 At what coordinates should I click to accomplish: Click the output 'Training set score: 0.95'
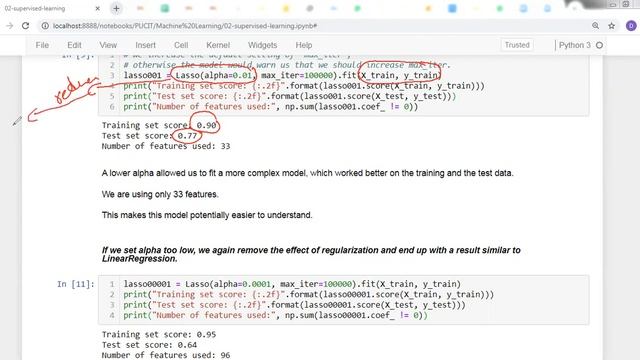pyautogui.click(x=159, y=335)
